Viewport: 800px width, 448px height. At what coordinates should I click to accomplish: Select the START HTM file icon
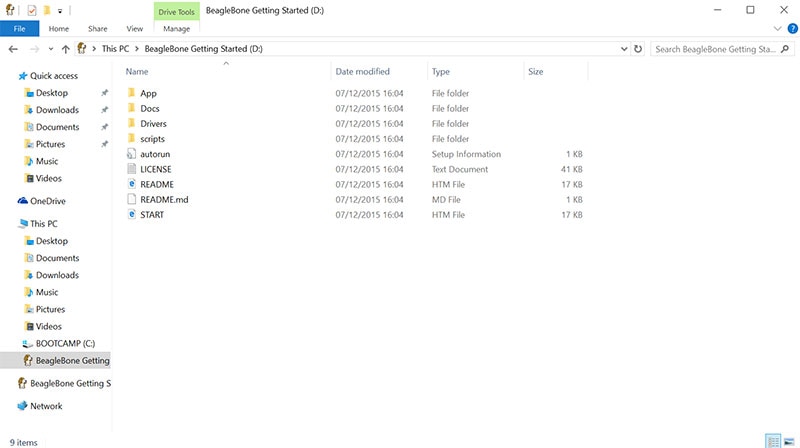(x=131, y=215)
